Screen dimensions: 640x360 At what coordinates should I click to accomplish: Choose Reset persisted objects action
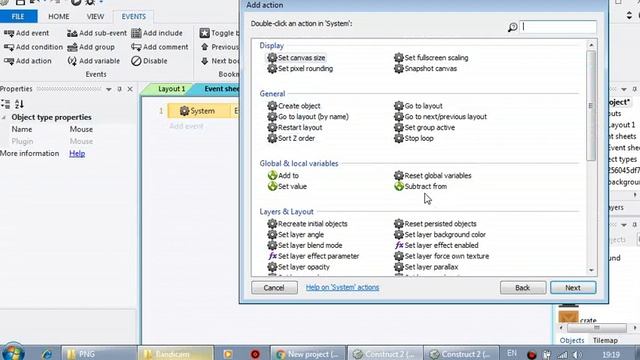point(435,224)
